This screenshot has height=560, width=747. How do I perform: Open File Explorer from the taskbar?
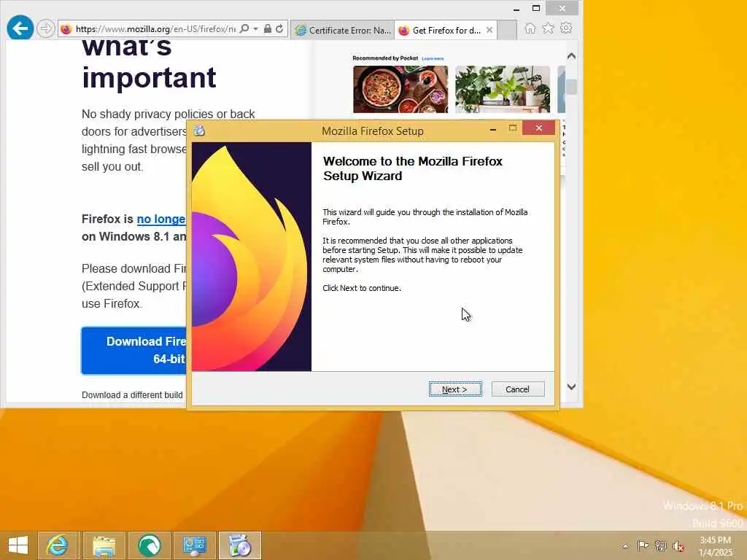[x=104, y=545]
